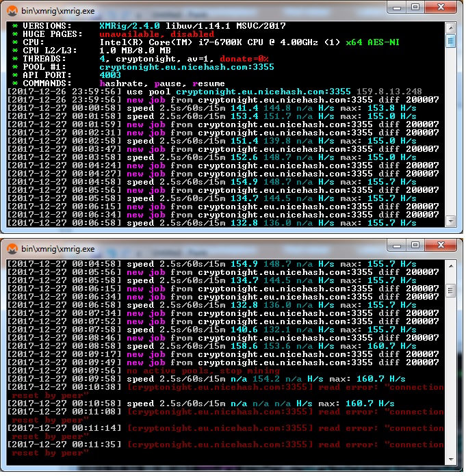The image size is (466, 476).
Task: Minimize the xmrig window showing read errors
Action: click(397, 246)
